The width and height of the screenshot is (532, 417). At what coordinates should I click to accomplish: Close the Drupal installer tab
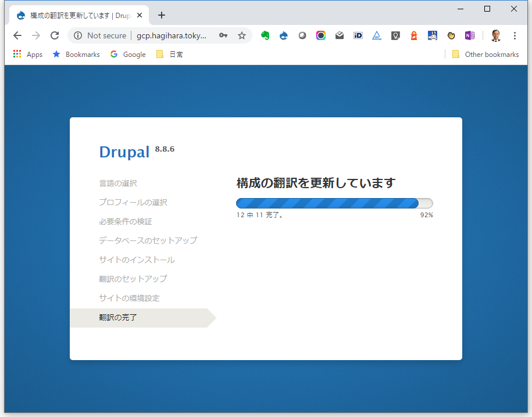140,15
